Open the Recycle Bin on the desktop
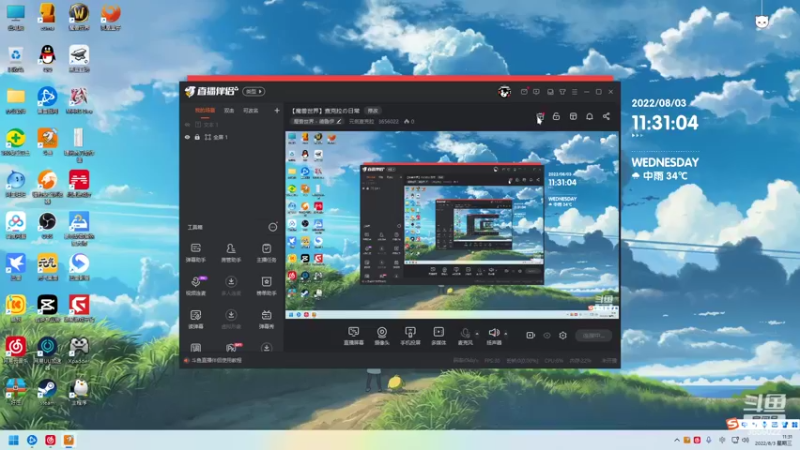Viewport: 800px width, 450px height. click(16, 58)
